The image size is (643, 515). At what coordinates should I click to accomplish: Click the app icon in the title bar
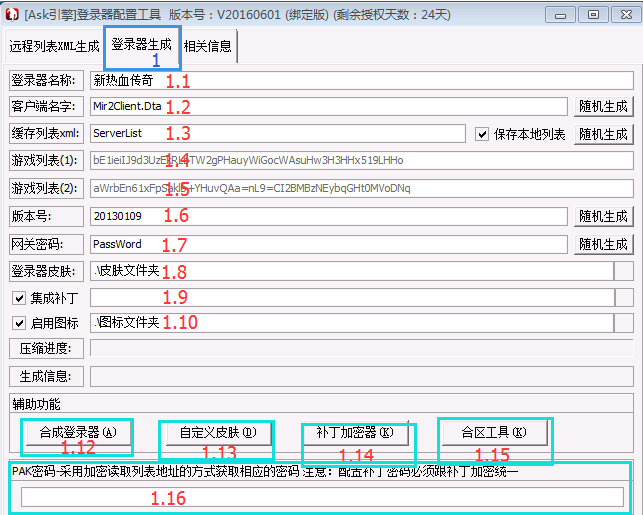pos(12,13)
